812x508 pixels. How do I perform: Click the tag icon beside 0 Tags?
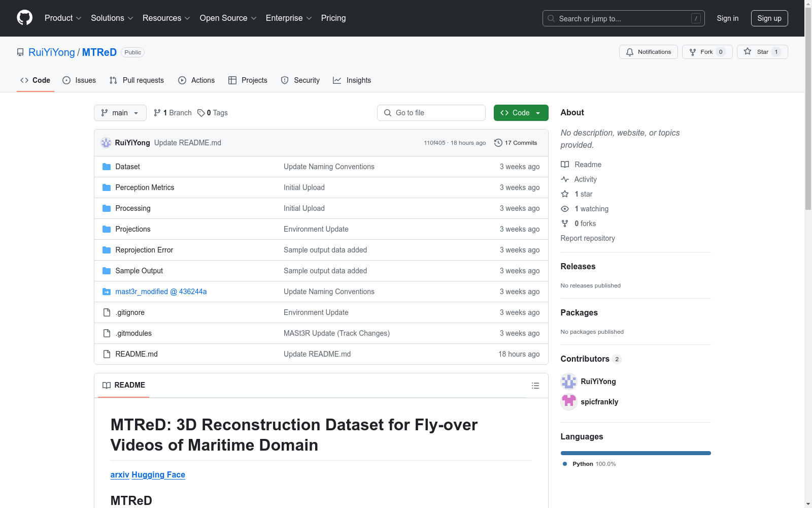click(x=201, y=113)
